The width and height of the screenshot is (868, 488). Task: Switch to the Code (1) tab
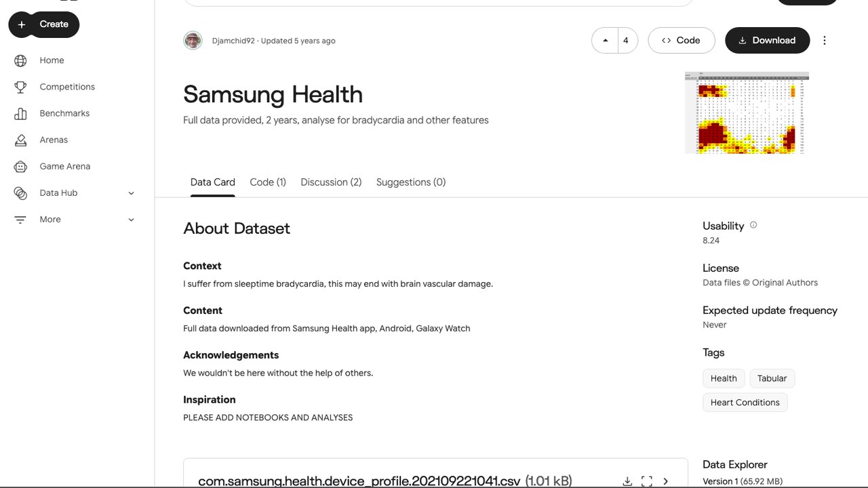click(268, 182)
